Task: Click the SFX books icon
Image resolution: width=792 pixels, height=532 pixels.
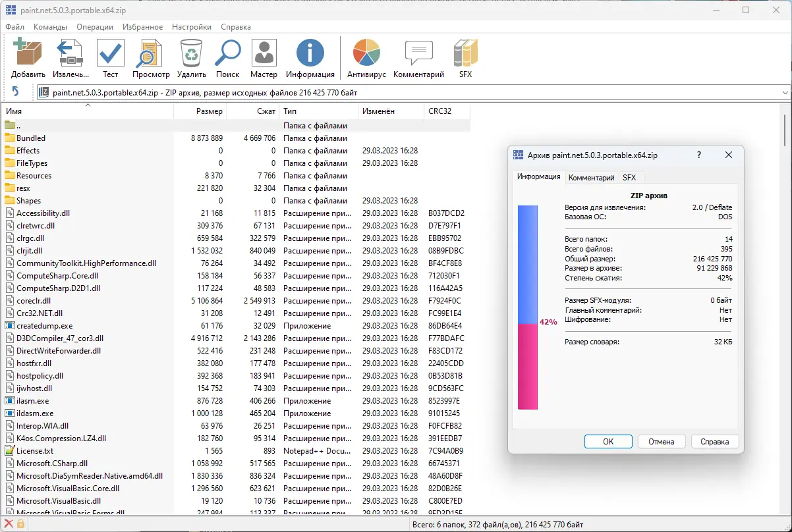Action: (x=465, y=53)
